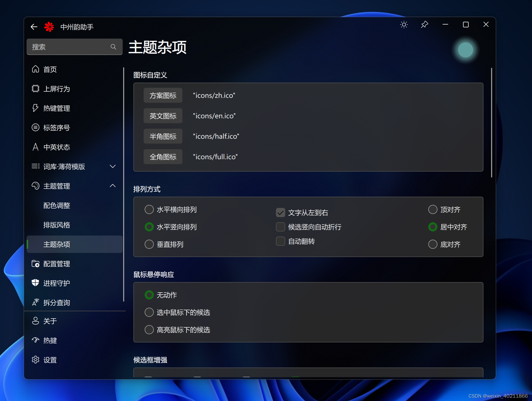Image resolution: width=532 pixels, height=401 pixels.
Task: Select 顶对齐 radio option
Action: pos(433,209)
